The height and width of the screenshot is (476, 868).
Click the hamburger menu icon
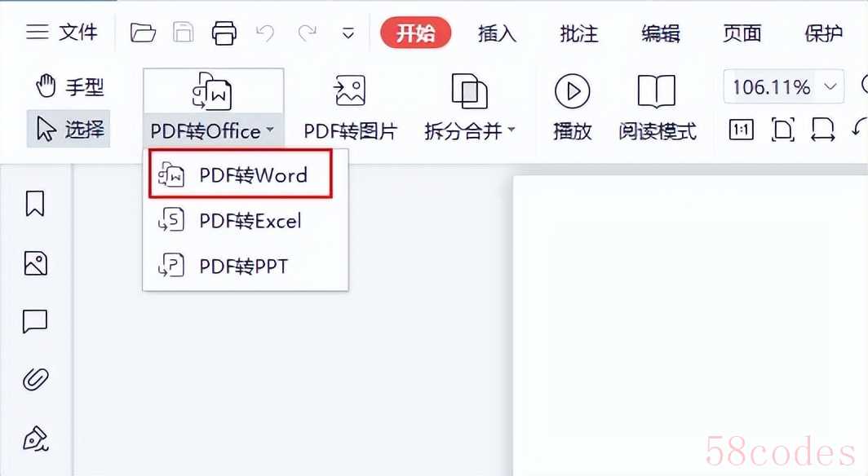[x=37, y=32]
